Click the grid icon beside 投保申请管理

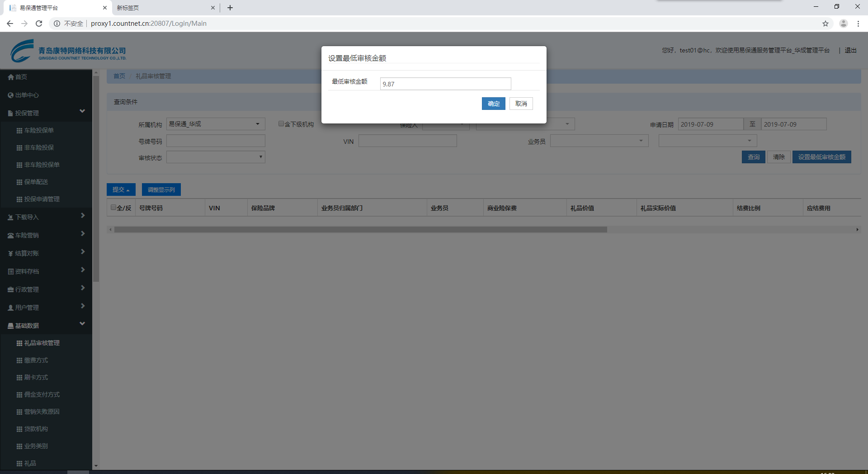point(19,199)
